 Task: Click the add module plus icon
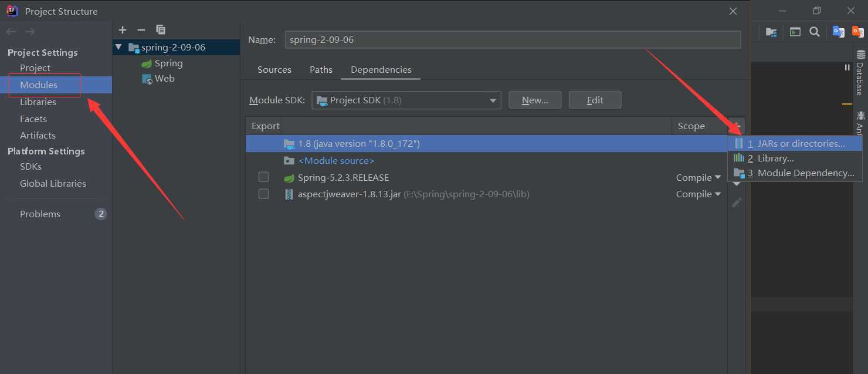point(123,30)
